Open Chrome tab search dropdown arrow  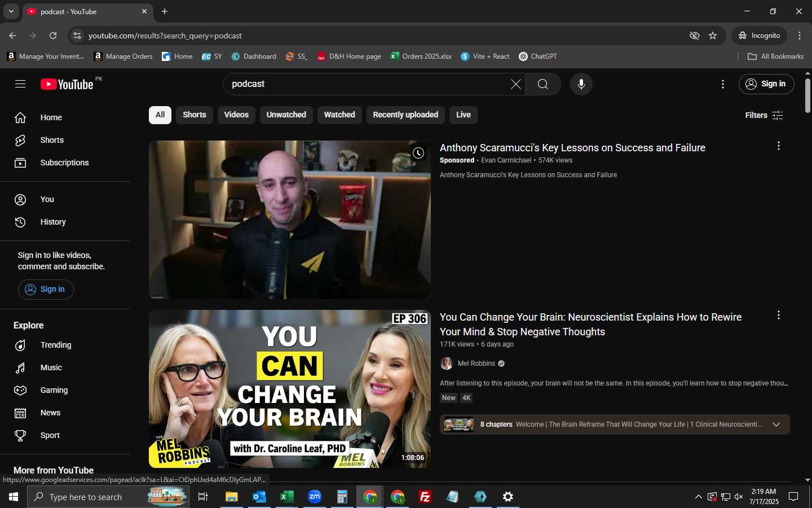pos(11,11)
